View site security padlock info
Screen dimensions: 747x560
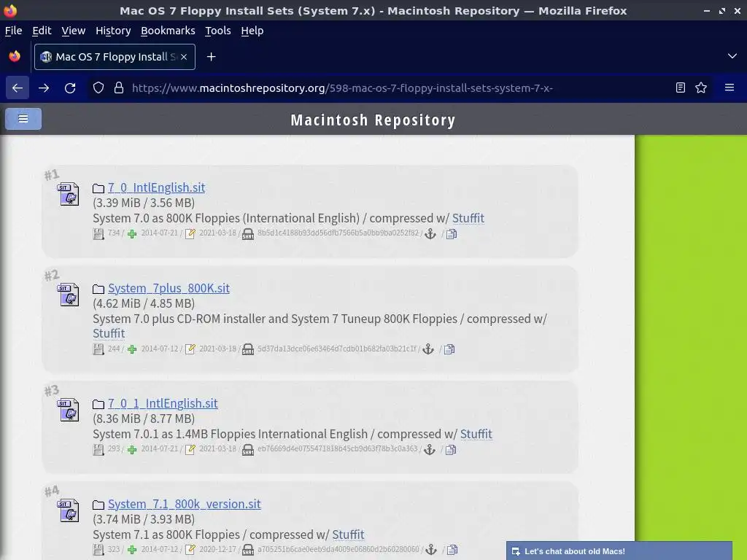coord(119,87)
